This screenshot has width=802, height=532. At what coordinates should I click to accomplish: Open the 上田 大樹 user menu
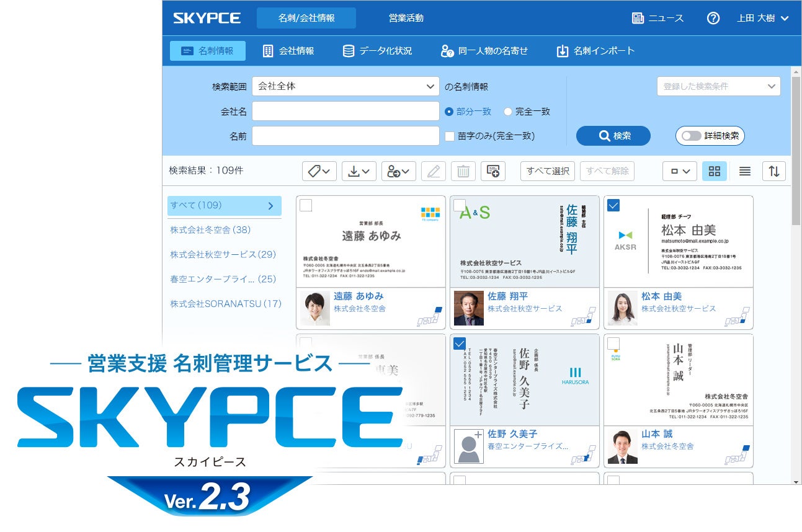[763, 18]
